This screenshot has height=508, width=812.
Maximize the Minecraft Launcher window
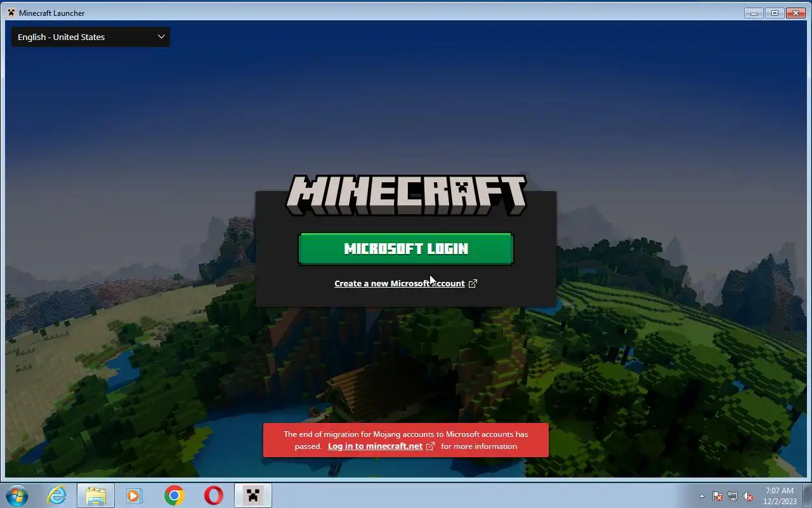[775, 13]
